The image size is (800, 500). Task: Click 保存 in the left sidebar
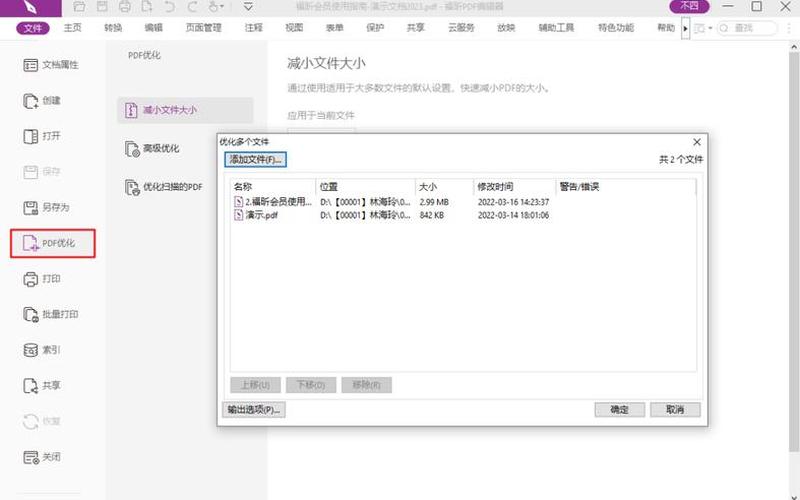tap(42, 172)
